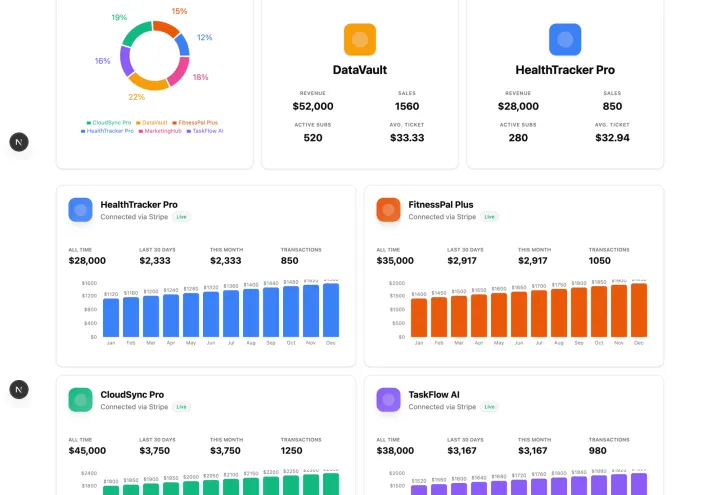Click Connected via Stripe under TaskFlow AI

[x=442, y=407]
